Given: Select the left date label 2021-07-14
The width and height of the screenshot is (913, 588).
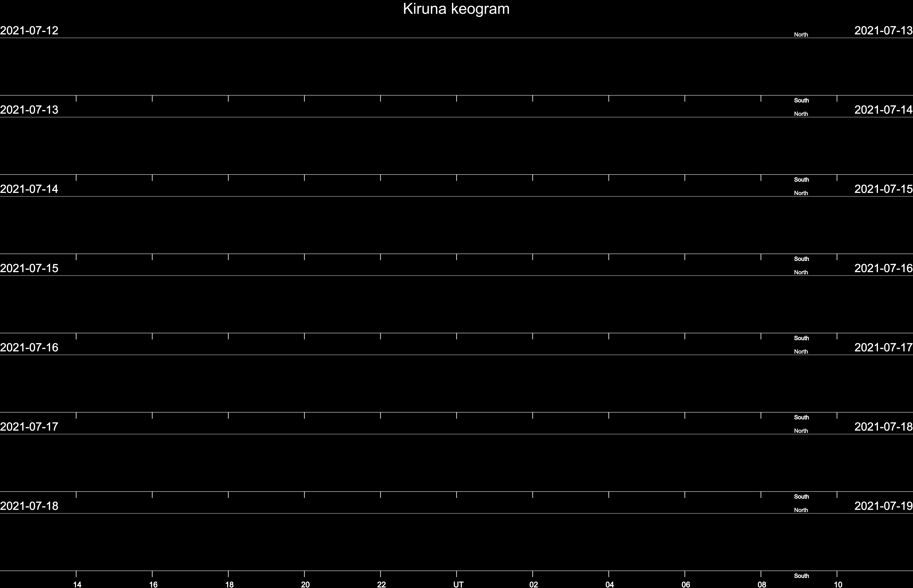Looking at the screenshot, I should pos(29,189).
